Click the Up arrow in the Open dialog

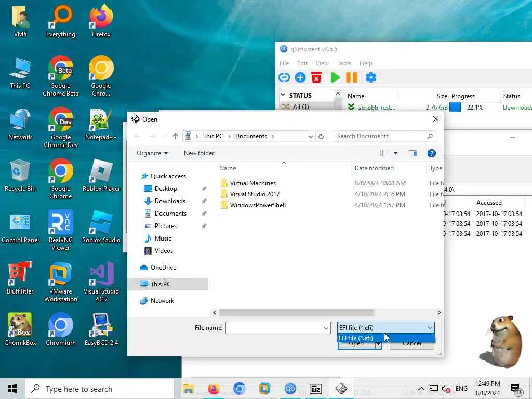point(176,136)
